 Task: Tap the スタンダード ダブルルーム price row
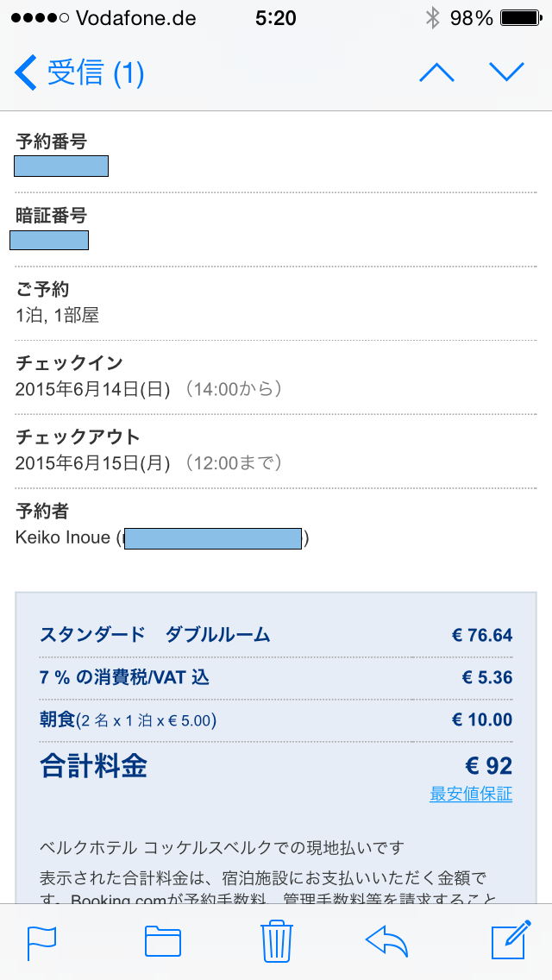(x=276, y=636)
